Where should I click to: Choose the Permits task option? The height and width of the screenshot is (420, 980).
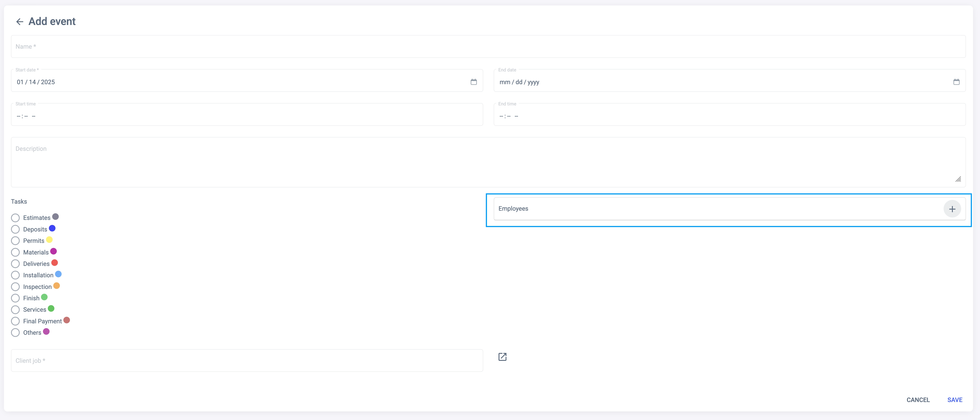pos(15,241)
